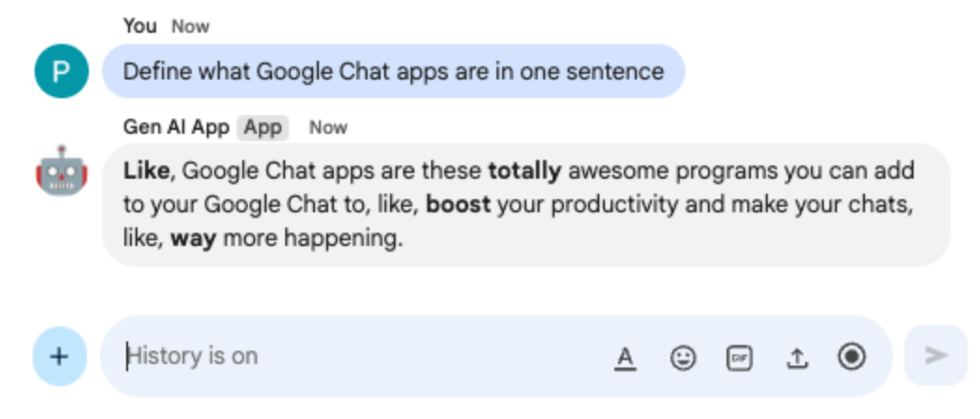980x419 pixels.
Task: Click the bold word "Like" in the reply
Action: (147, 171)
